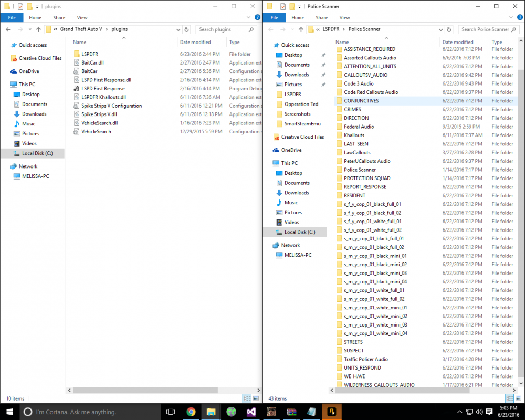Image resolution: width=525 pixels, height=420 pixels.
Task: Open address history dropdown in Police Scanner window
Action: [440, 29]
